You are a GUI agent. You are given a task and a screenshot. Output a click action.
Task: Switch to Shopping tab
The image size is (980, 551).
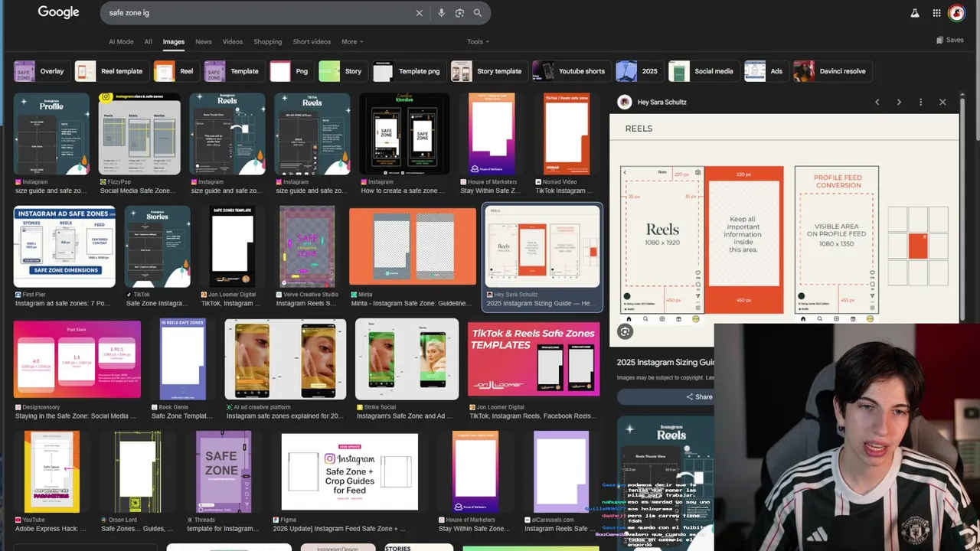(x=268, y=41)
